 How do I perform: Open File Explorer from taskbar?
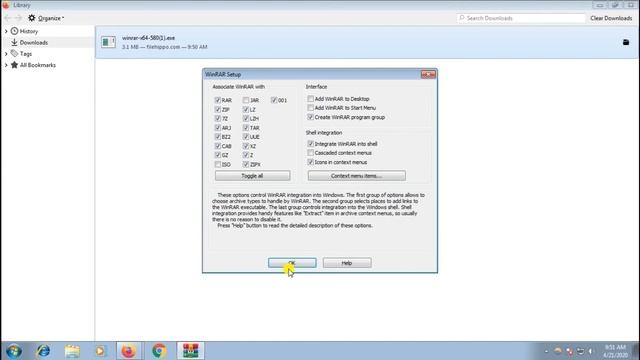(72, 351)
